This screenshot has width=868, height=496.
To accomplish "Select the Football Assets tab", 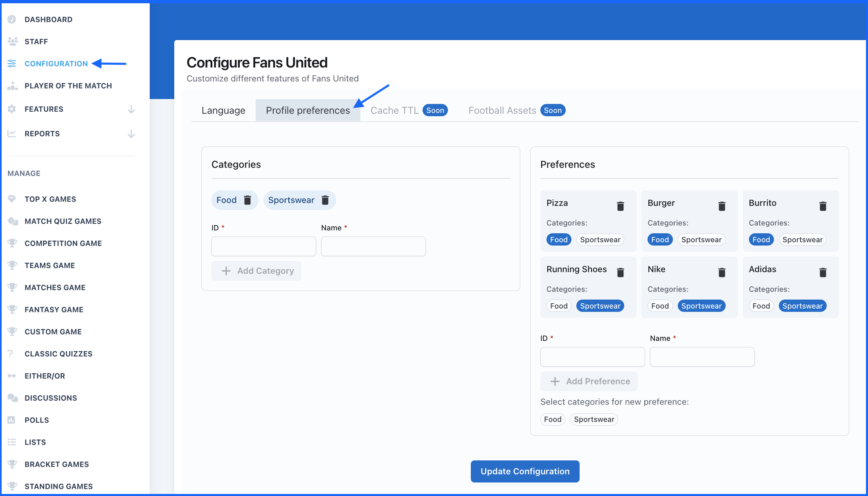I will coord(517,110).
